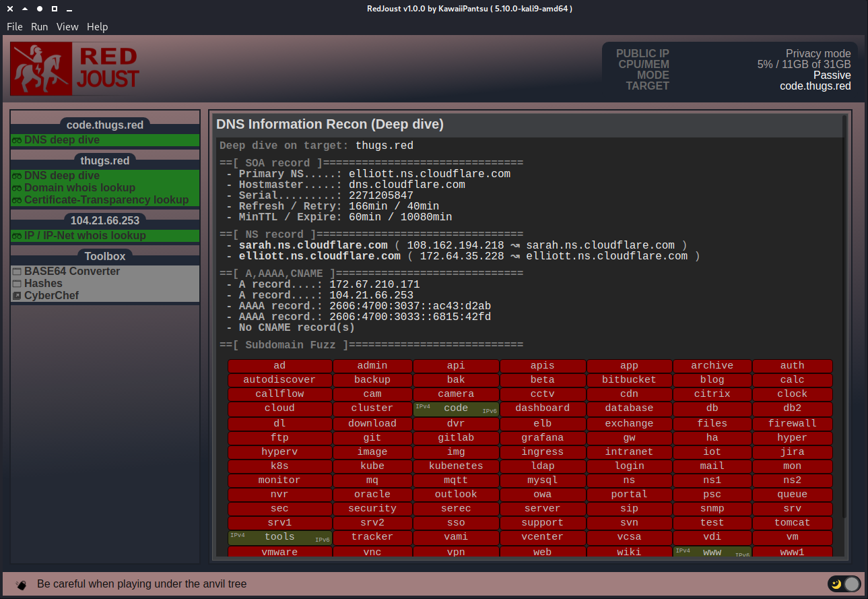Click the Toolbox section header

tap(105, 256)
